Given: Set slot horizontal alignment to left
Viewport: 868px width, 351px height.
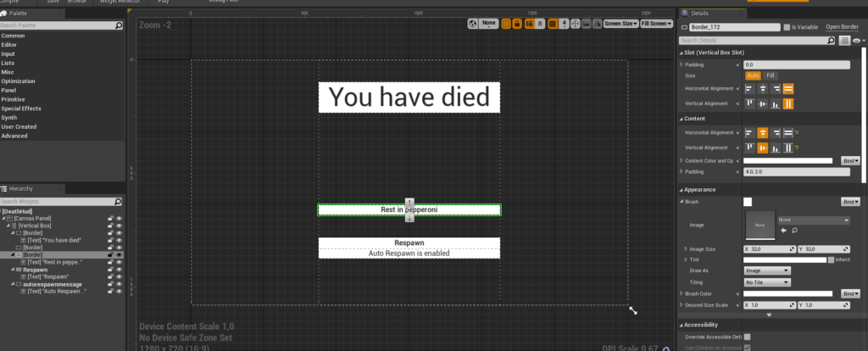Looking at the screenshot, I should (749, 88).
